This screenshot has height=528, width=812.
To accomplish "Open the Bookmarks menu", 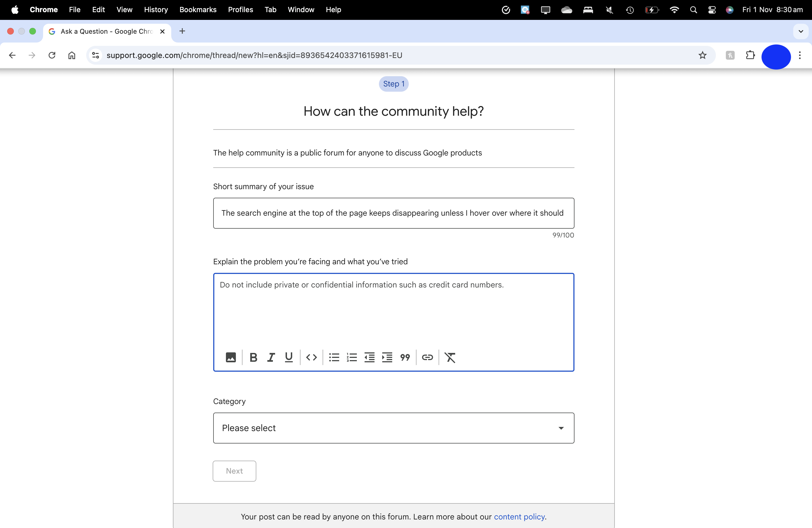I will [x=198, y=10].
